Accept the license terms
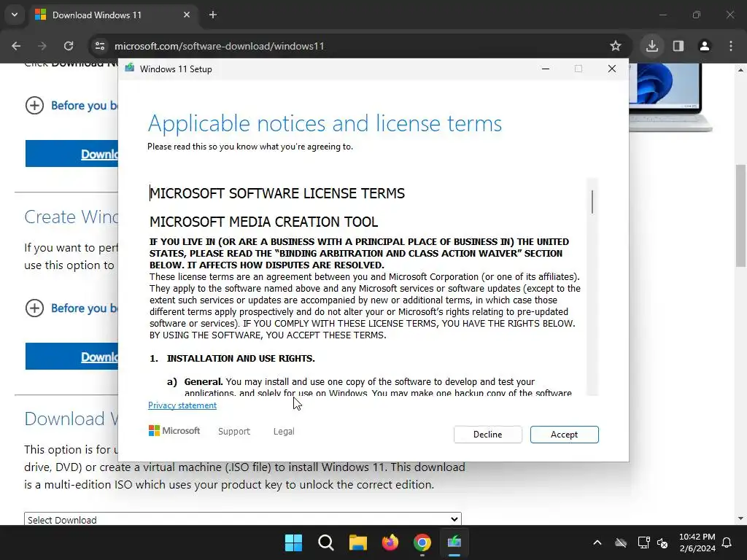747x560 pixels. [x=564, y=435]
